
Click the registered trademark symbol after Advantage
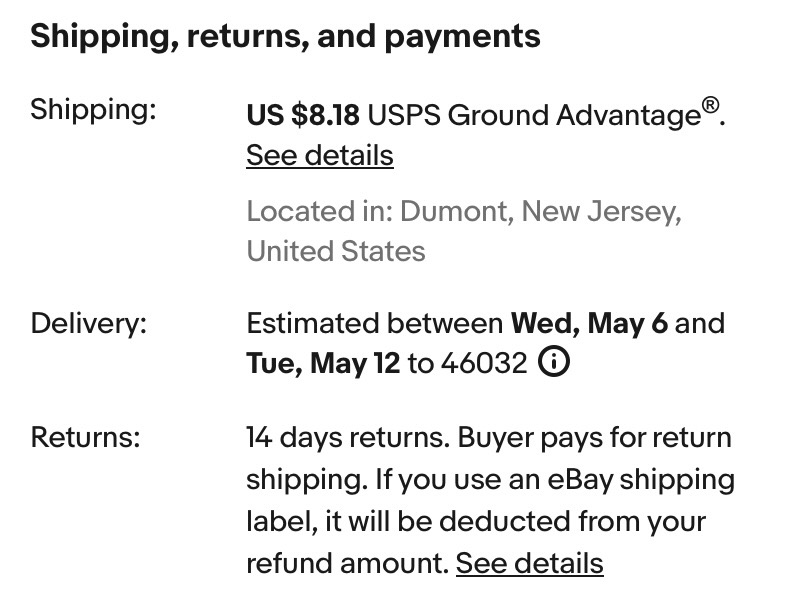click(x=710, y=106)
